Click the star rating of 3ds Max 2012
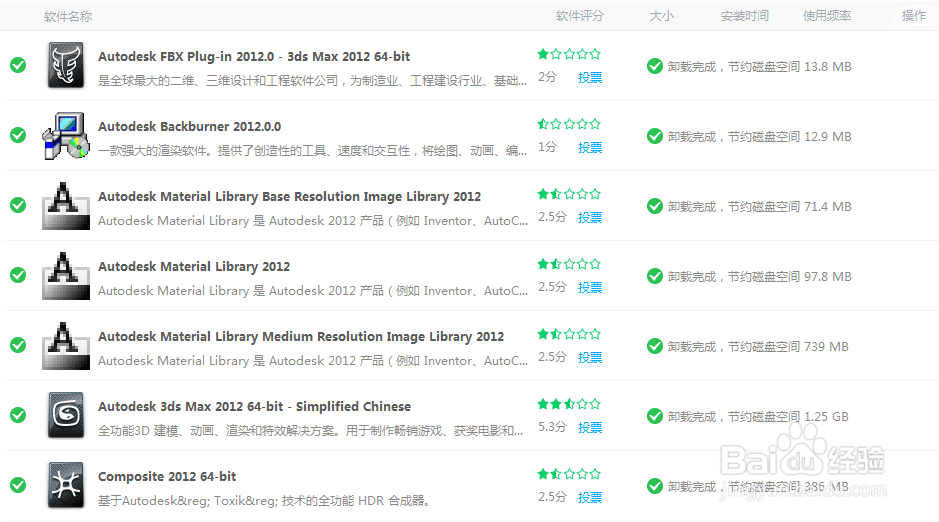The width and height of the screenshot is (939, 522). click(x=569, y=404)
